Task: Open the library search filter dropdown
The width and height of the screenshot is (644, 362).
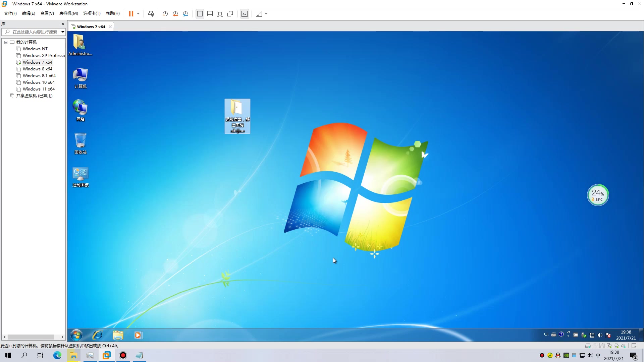Action: [63, 32]
